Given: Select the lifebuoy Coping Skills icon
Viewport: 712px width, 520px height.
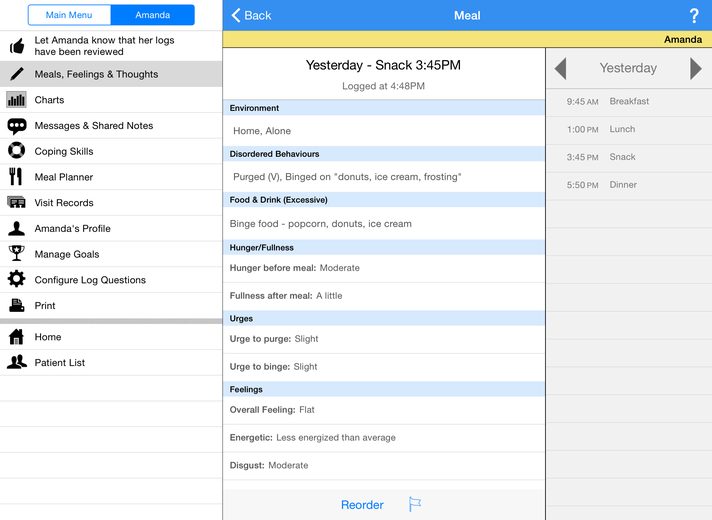Looking at the screenshot, I should pyautogui.click(x=17, y=151).
